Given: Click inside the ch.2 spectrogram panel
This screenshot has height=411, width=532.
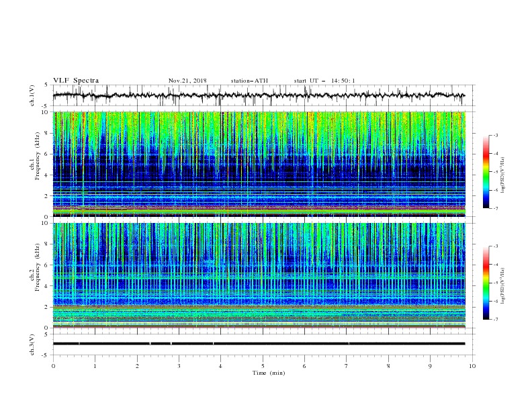Looking at the screenshot, I should pyautogui.click(x=259, y=275).
